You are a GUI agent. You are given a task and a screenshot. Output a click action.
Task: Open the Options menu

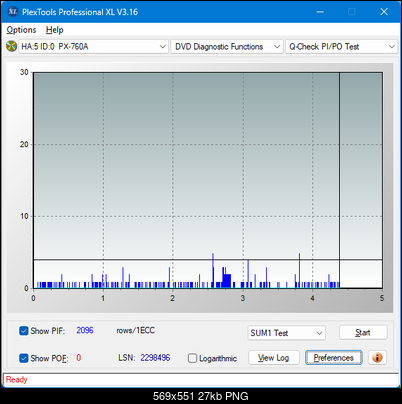[x=21, y=30]
